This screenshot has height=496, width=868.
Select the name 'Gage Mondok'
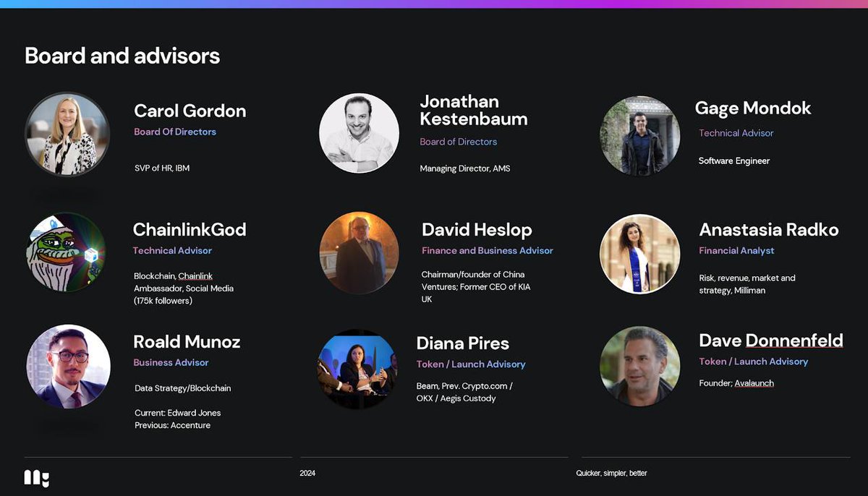point(753,108)
